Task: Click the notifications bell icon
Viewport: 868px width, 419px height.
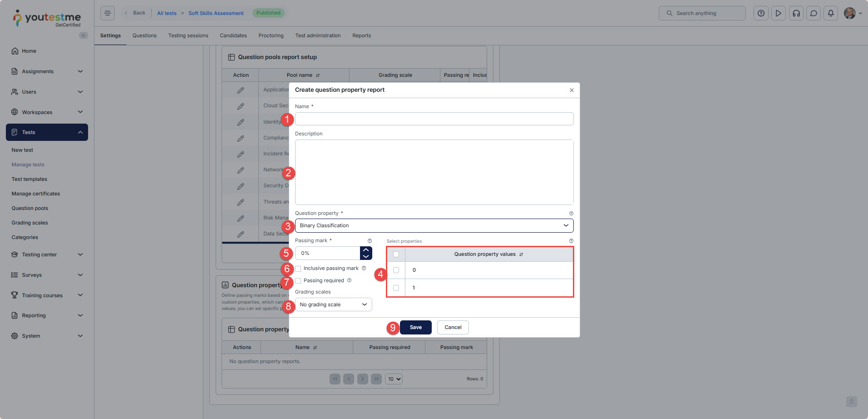Action: 830,13
